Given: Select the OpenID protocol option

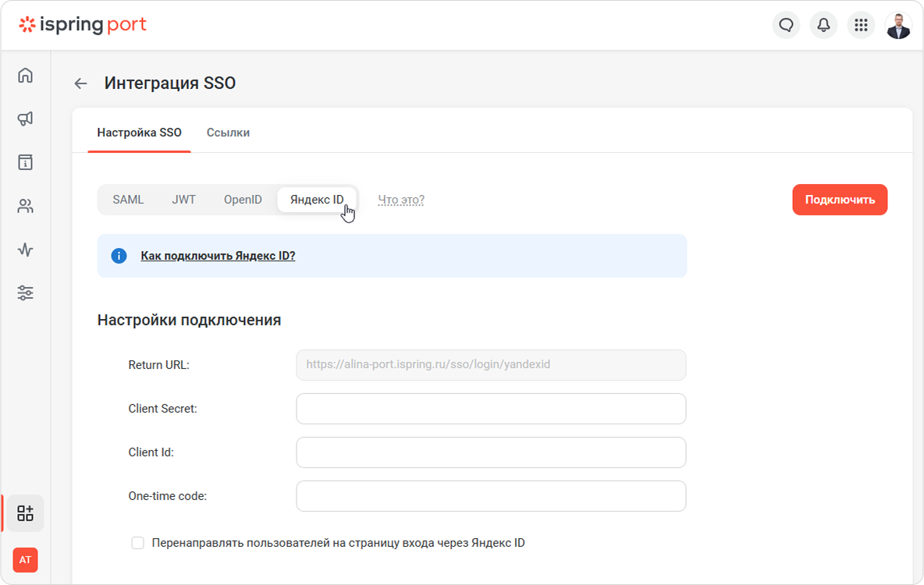Looking at the screenshot, I should point(243,200).
